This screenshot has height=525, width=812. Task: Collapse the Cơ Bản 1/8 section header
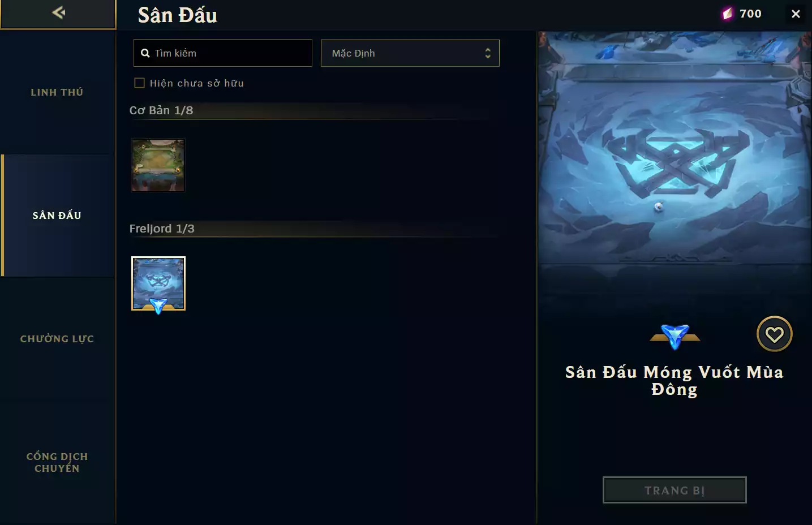tap(161, 110)
